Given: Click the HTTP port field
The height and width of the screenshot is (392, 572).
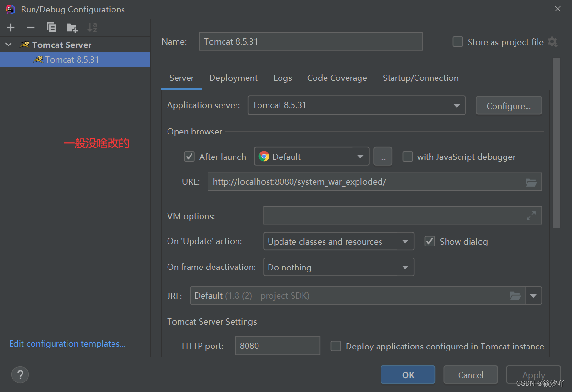Looking at the screenshot, I should (277, 346).
